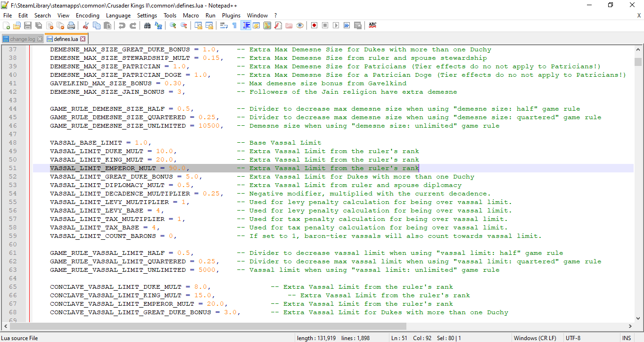The width and height of the screenshot is (644, 342).
Task: Close the defines.lua tab
Action: click(x=83, y=39)
